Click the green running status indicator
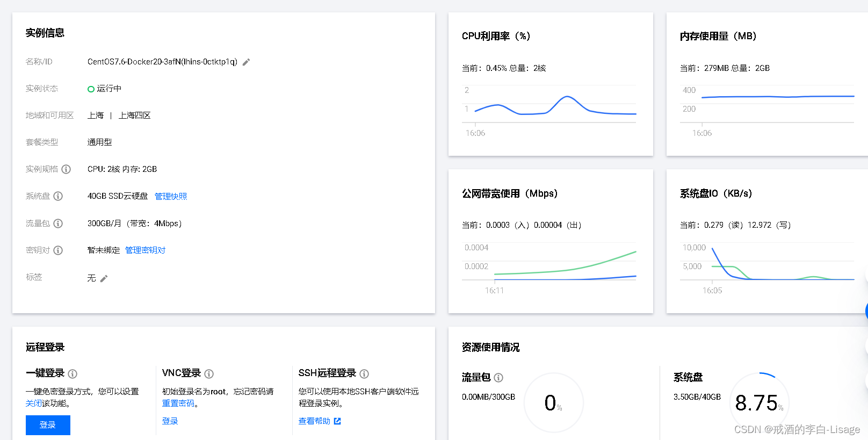This screenshot has height=440, width=868. click(x=91, y=89)
